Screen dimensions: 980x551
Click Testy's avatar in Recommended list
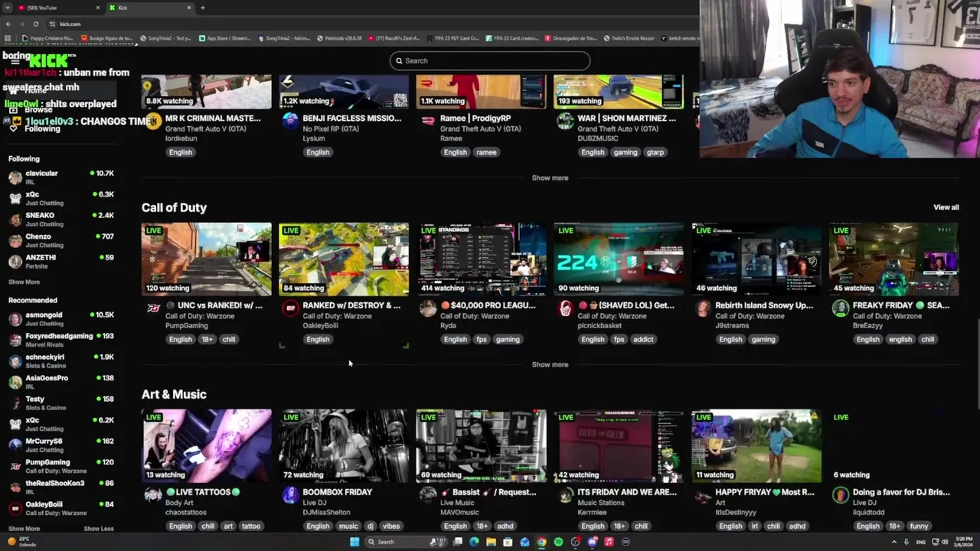click(15, 403)
